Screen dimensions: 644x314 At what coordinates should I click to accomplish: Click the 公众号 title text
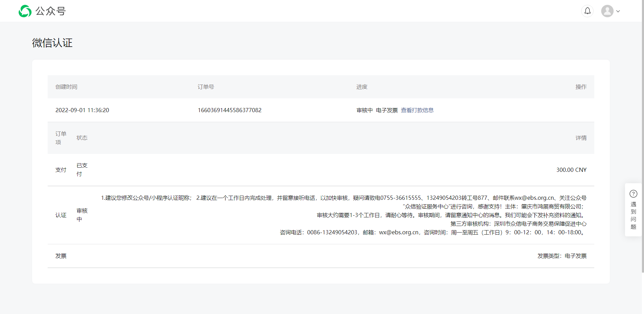pyautogui.click(x=51, y=11)
